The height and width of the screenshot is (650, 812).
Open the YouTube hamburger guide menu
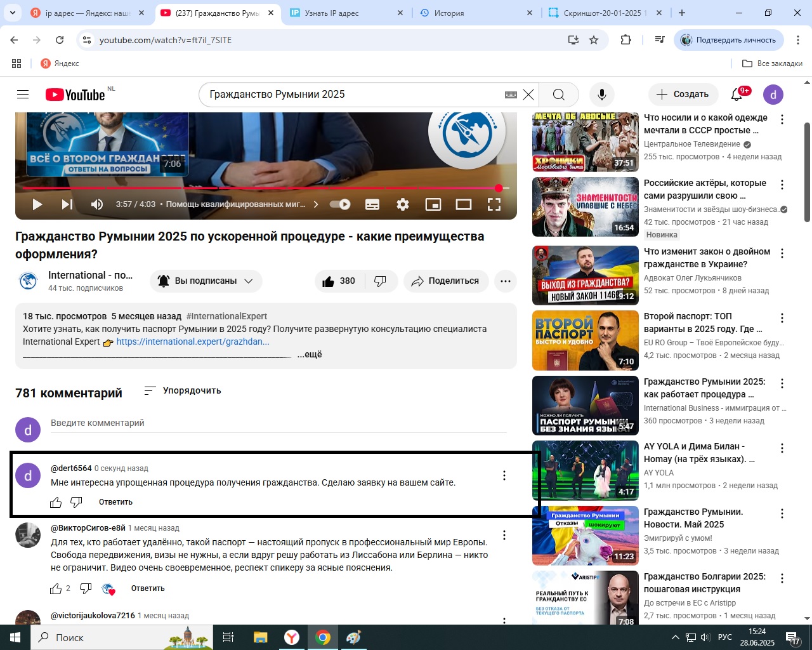23,95
